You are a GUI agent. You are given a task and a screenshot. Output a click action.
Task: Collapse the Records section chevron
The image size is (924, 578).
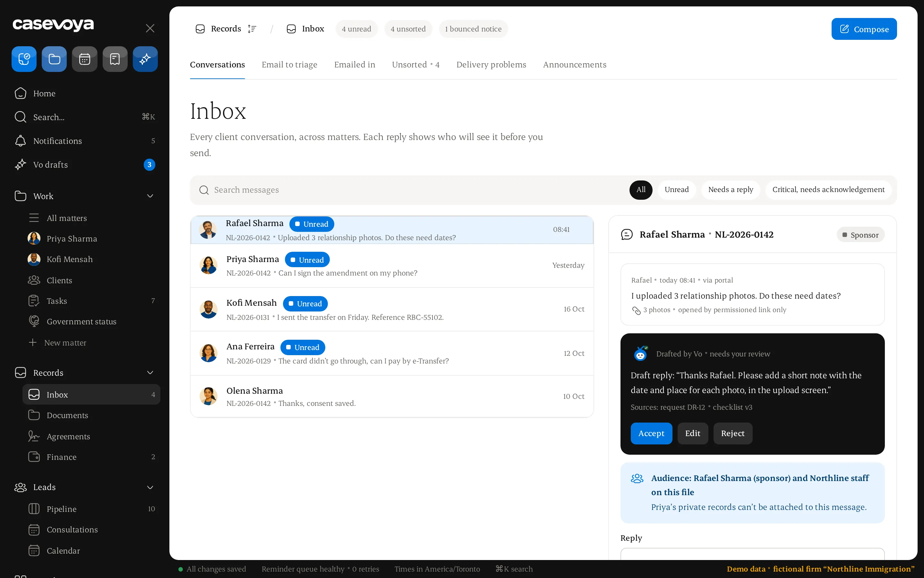coord(150,373)
